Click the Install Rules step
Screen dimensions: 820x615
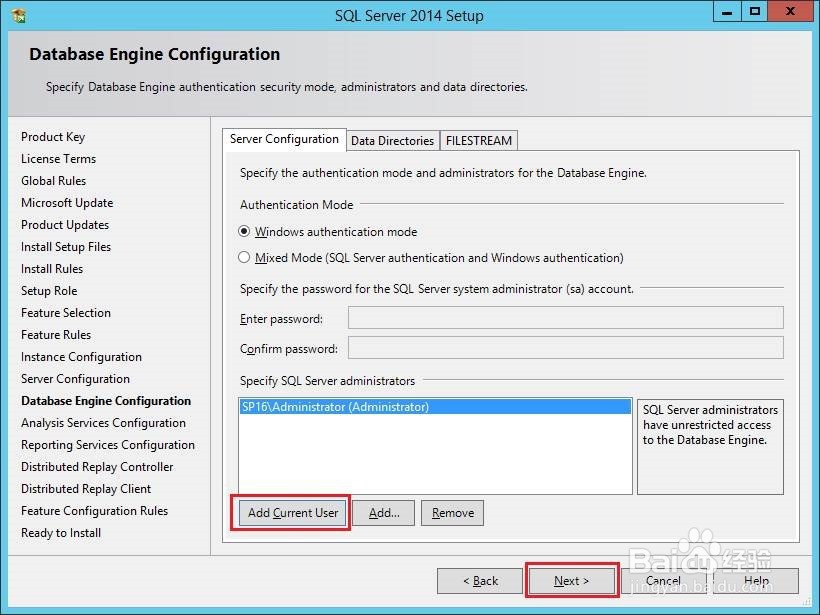(x=52, y=269)
